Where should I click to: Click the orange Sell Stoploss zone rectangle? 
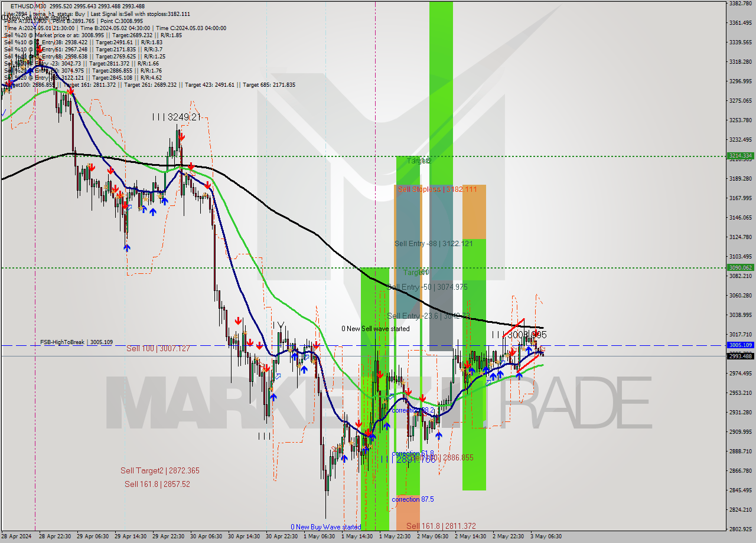click(x=474, y=211)
